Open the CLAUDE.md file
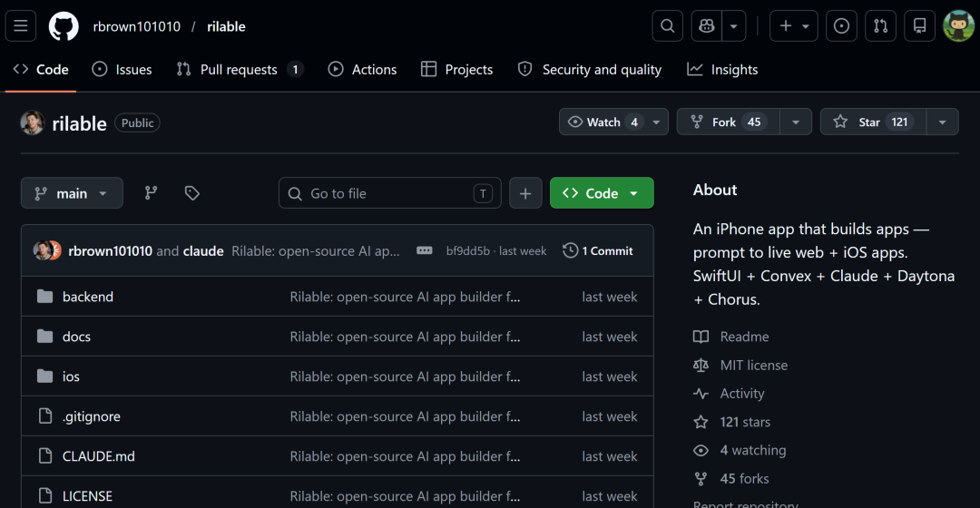The width and height of the screenshot is (980, 508). pos(98,456)
